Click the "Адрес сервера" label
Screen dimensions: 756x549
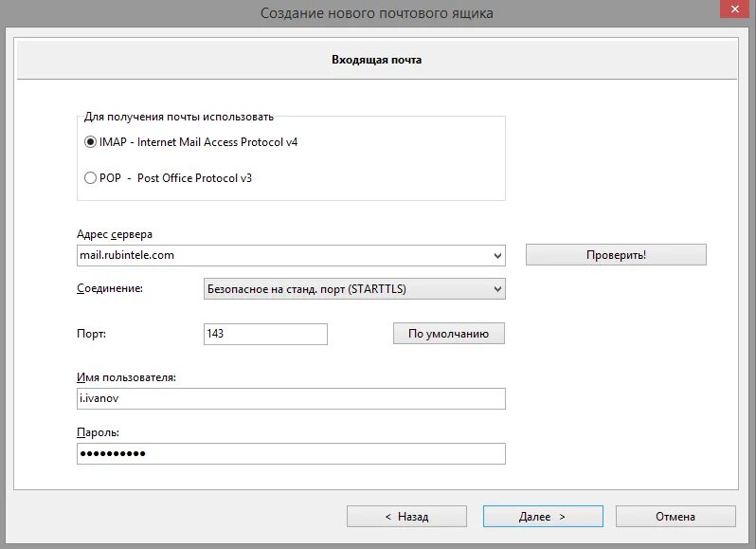[114, 234]
